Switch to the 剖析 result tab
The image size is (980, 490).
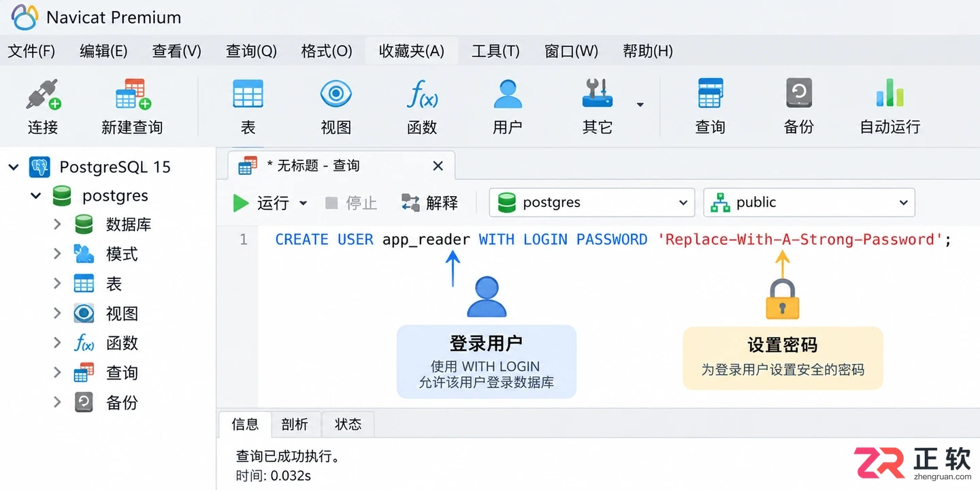[x=295, y=425]
